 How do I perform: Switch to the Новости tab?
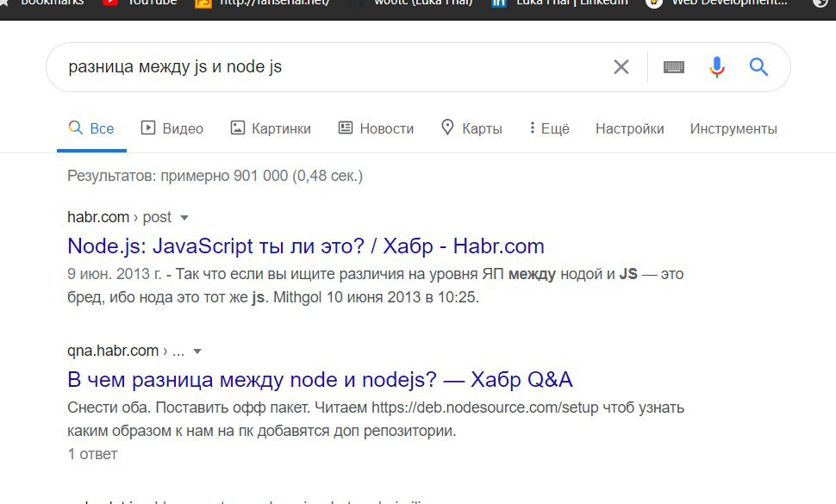376,128
